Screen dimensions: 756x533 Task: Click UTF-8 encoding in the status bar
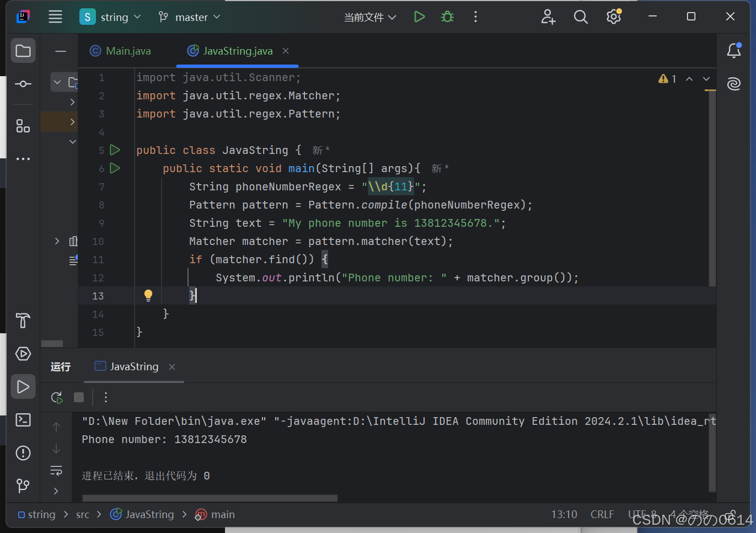click(x=641, y=514)
